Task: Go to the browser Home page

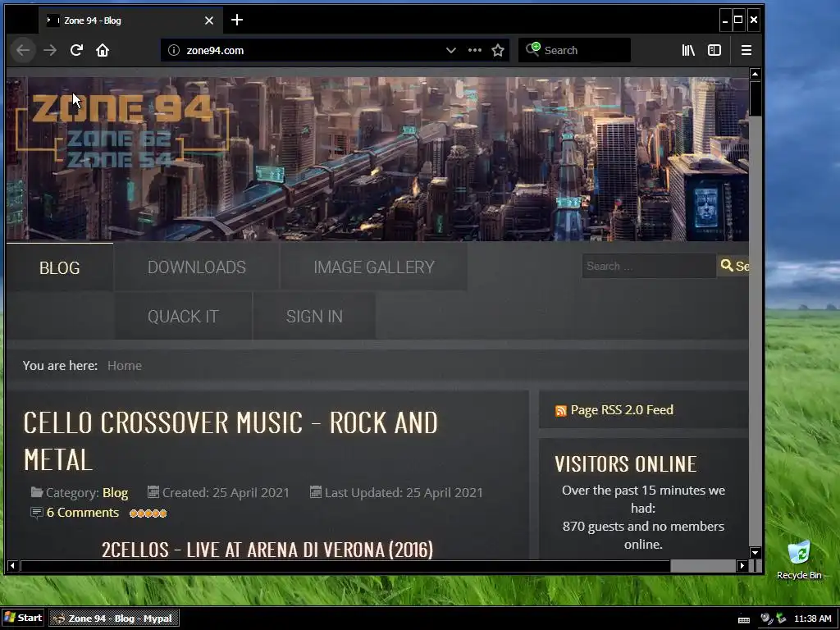Action: pyautogui.click(x=103, y=50)
